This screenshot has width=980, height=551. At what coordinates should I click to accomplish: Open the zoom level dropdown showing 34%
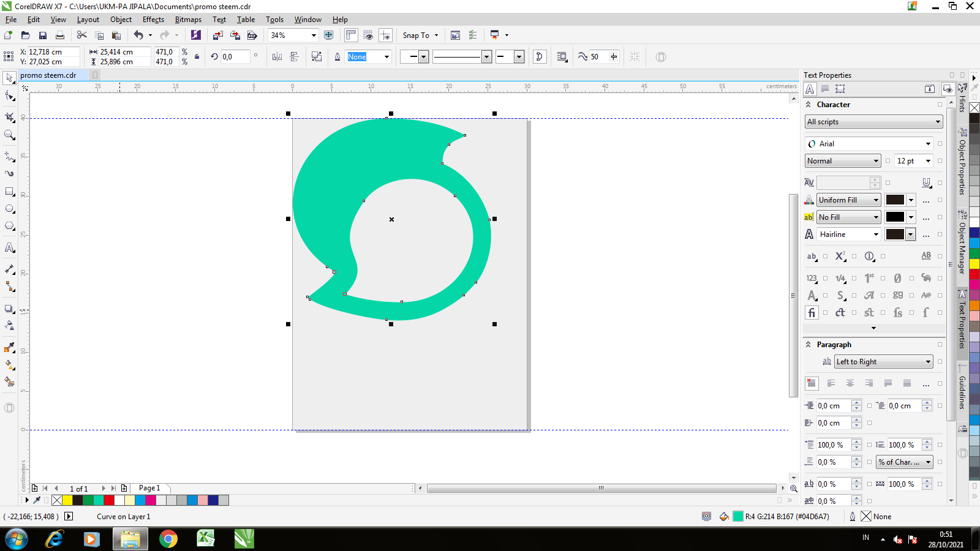click(314, 36)
